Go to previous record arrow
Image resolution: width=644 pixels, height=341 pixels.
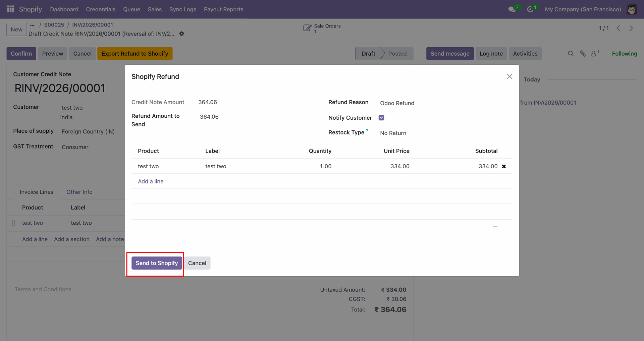pos(618,29)
